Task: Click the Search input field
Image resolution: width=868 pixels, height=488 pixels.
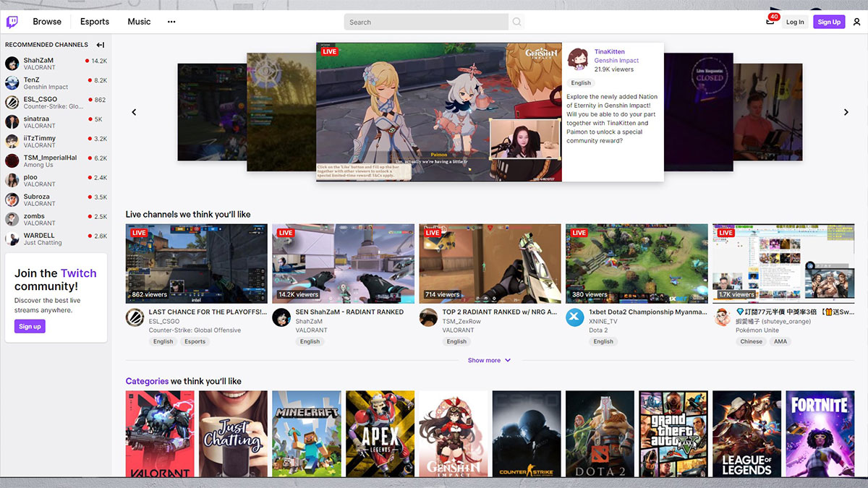Action: pyautogui.click(x=427, y=22)
